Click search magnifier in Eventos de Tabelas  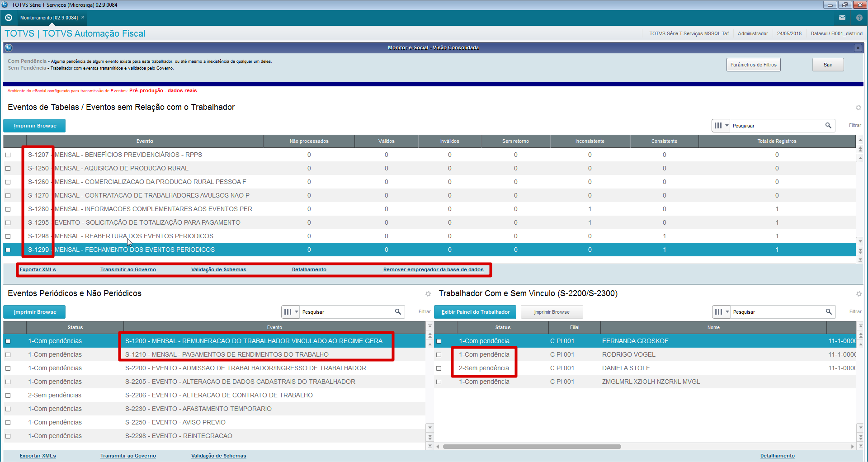pyautogui.click(x=828, y=126)
